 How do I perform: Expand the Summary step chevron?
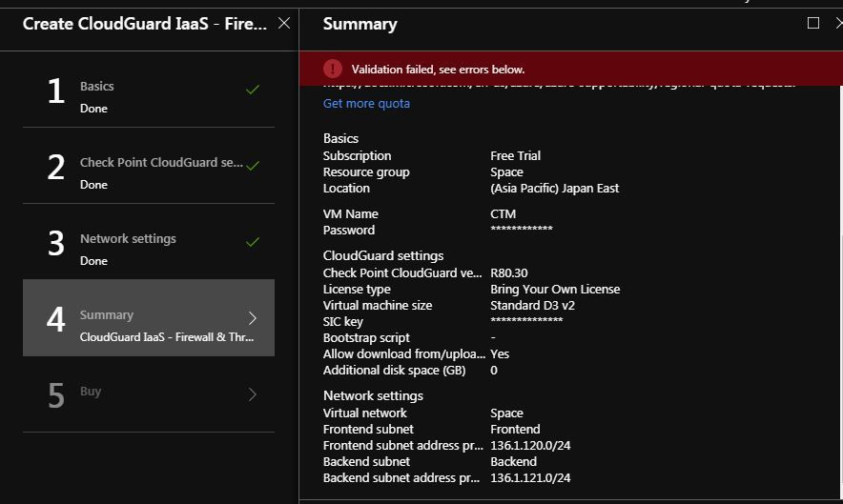[253, 318]
